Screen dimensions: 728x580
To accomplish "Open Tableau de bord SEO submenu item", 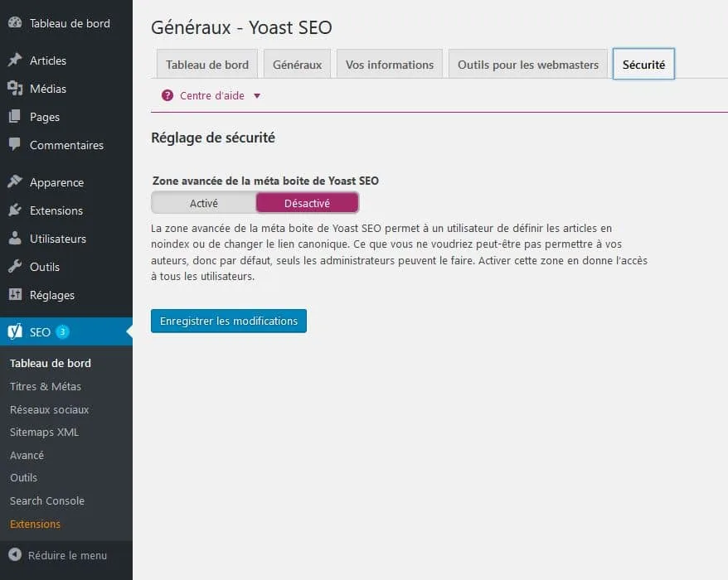I will pyautogui.click(x=50, y=363).
